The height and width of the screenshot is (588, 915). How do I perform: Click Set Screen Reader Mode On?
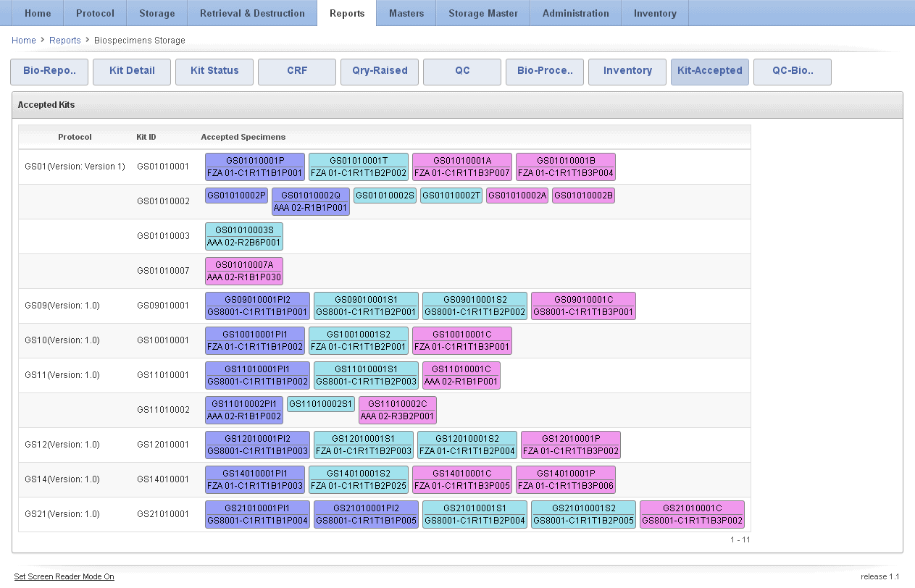pyautogui.click(x=64, y=576)
